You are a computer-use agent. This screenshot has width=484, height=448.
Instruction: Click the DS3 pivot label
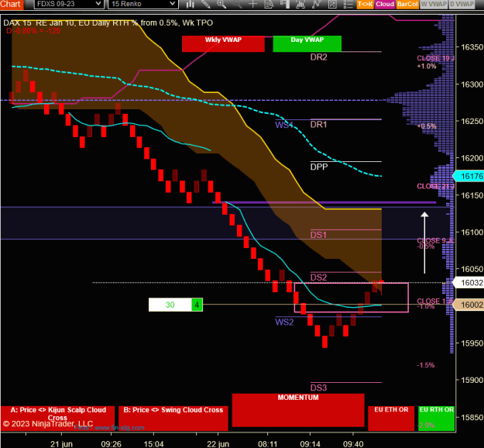[x=318, y=388]
